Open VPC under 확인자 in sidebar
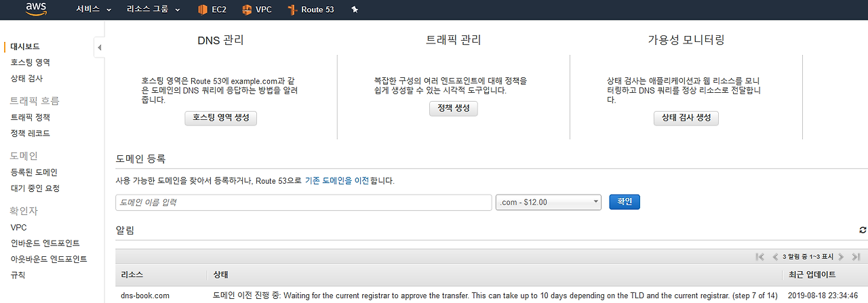Image resolution: width=868 pixels, height=303 pixels. point(18,227)
